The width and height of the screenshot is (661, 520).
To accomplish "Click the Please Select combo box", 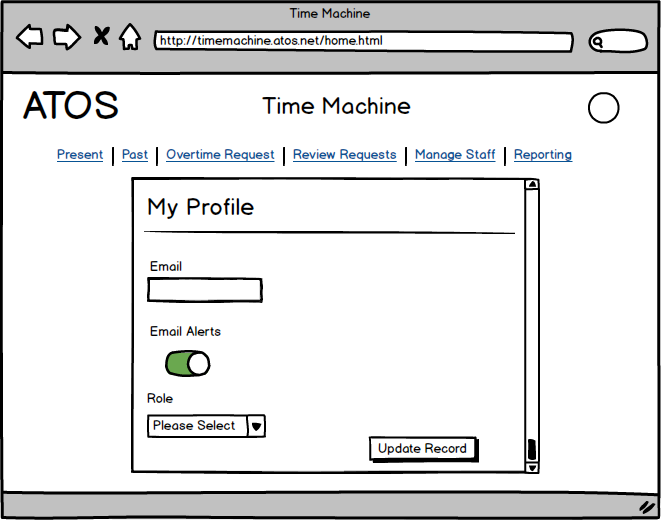I will point(197,426).
